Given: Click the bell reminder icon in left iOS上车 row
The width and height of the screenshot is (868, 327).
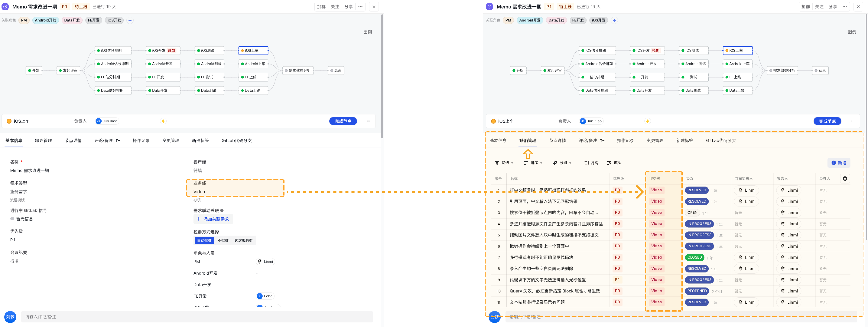Looking at the screenshot, I should tap(163, 121).
